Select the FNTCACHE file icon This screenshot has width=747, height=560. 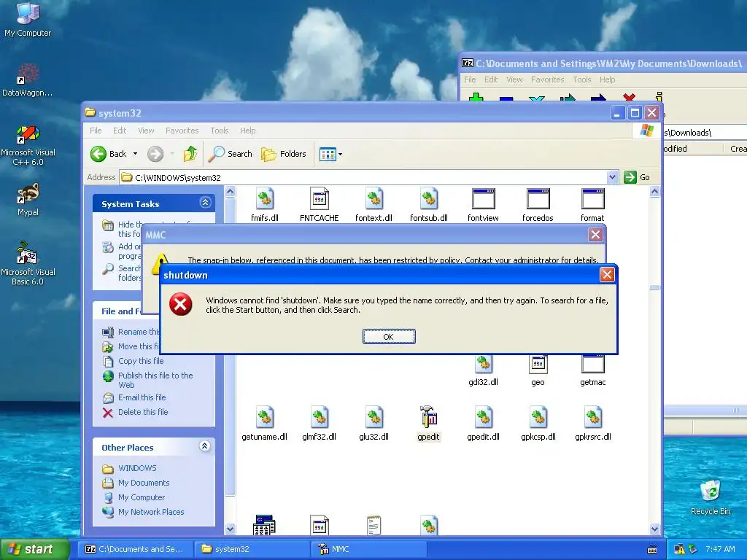(320, 199)
